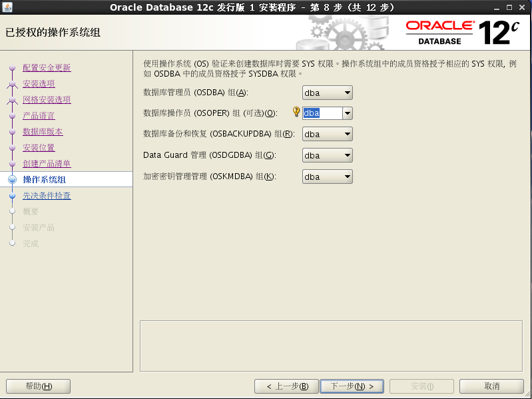Maximize the installer window
Viewport: 532px width, 399px height.
(509, 7)
